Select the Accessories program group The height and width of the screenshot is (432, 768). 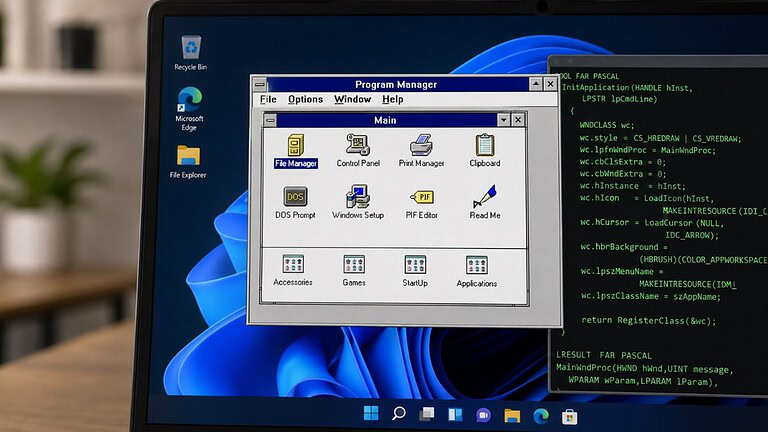click(293, 270)
